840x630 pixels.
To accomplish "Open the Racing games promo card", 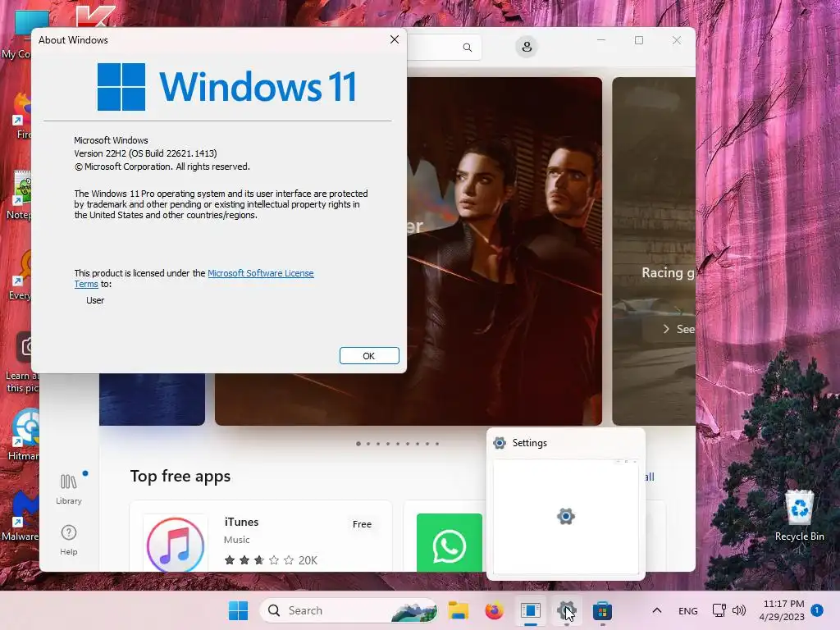I will click(x=654, y=252).
